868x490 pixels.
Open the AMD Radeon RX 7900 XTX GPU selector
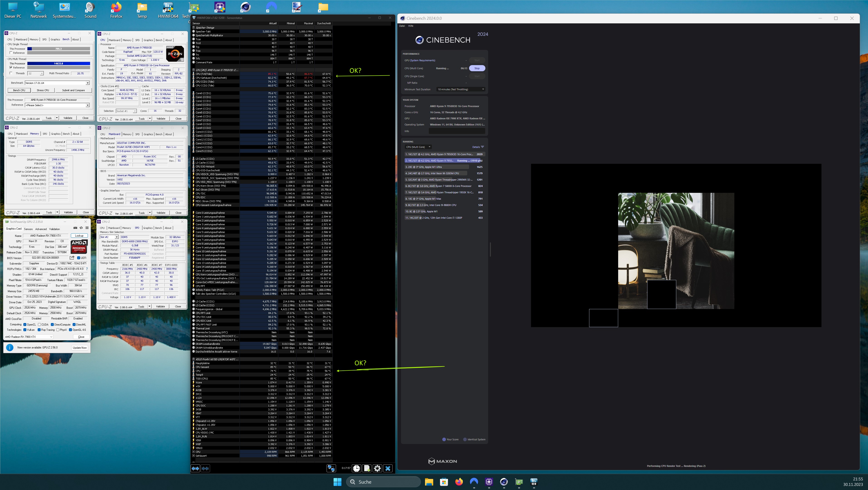click(29, 337)
